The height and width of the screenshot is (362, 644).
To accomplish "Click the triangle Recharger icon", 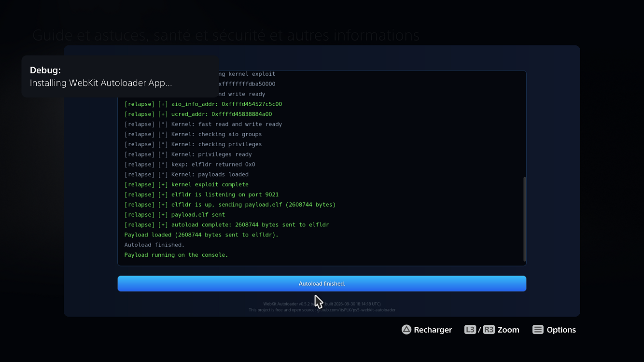I will click(x=406, y=330).
